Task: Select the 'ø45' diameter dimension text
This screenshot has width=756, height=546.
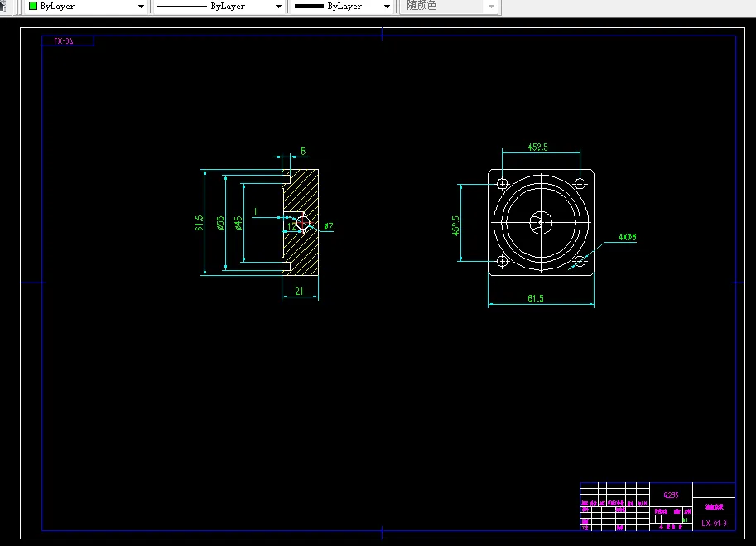Action: 238,223
